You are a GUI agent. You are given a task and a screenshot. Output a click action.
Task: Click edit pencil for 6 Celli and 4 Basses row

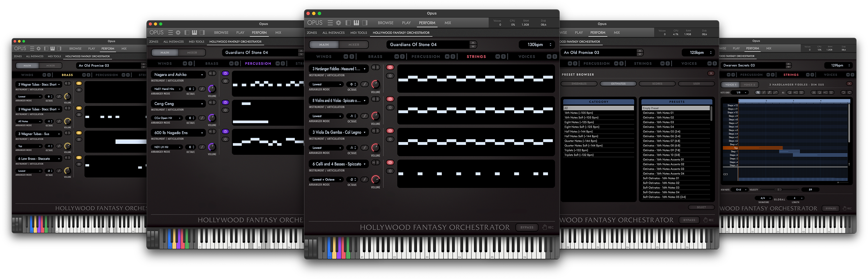[364, 179]
